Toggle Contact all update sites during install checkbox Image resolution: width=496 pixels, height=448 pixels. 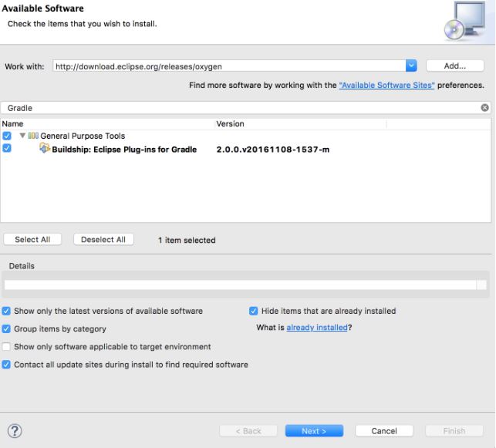pyautogui.click(x=6, y=365)
